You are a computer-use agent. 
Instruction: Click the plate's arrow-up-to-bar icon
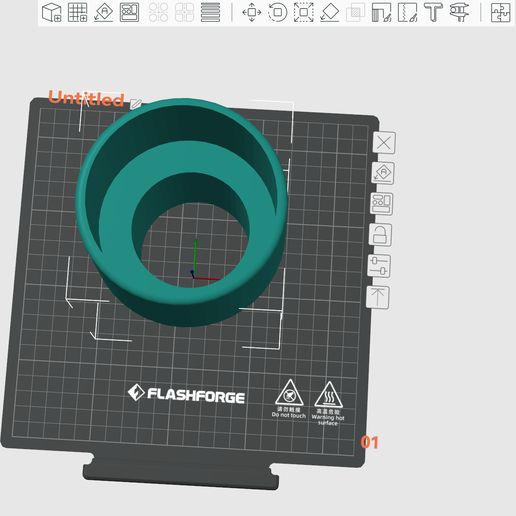tap(377, 297)
